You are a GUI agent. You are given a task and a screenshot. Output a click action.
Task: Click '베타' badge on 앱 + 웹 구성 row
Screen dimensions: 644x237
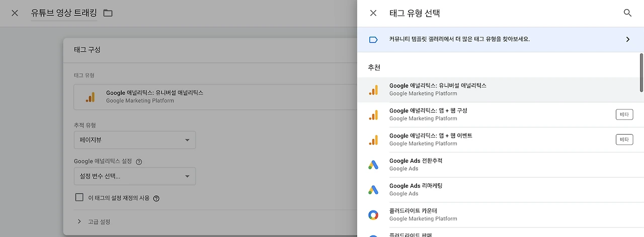click(x=624, y=114)
